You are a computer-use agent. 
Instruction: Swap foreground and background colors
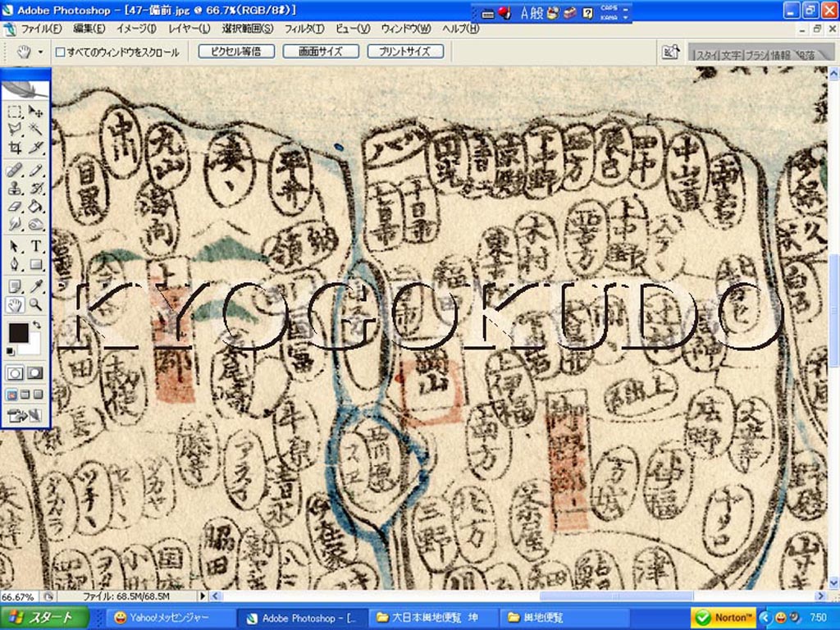[36, 325]
